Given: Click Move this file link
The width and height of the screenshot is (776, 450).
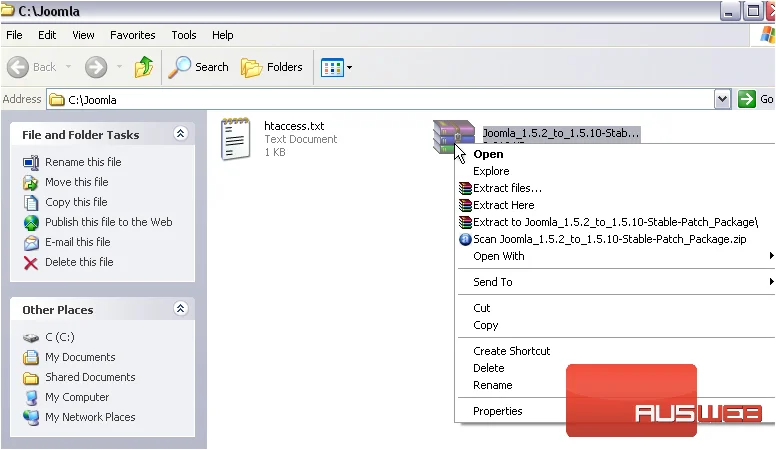Looking at the screenshot, I should point(77,182).
